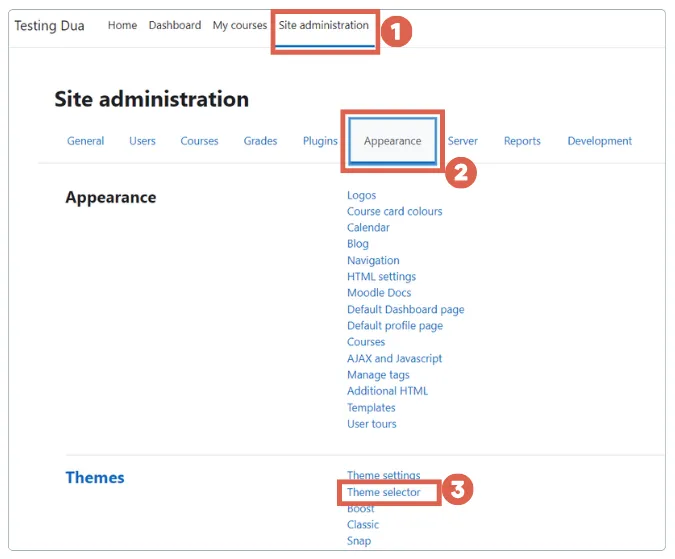The height and width of the screenshot is (559, 675).
Task: Open Courses link in Appearance list
Action: tap(366, 342)
